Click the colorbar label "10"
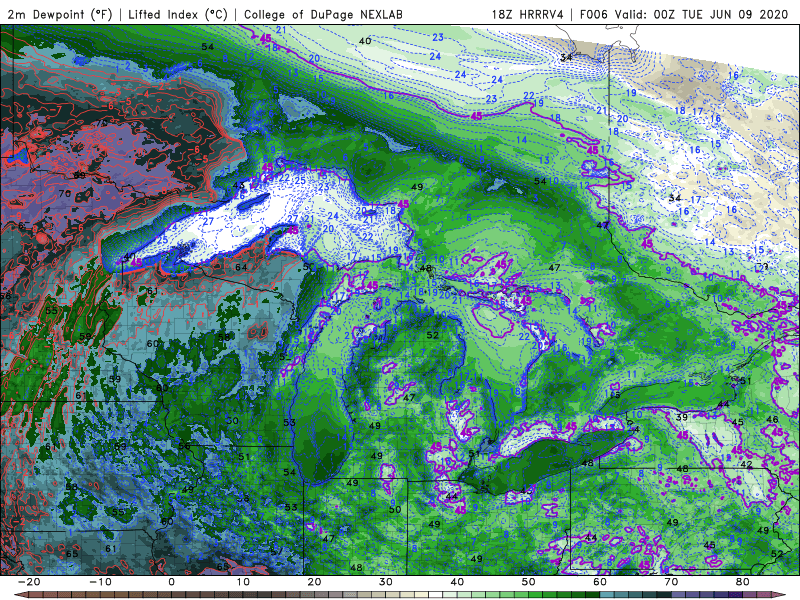 (243, 582)
